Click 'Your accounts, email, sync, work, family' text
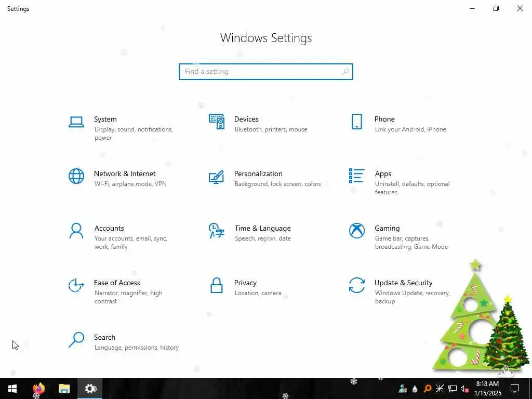This screenshot has width=532, height=399. (130, 243)
